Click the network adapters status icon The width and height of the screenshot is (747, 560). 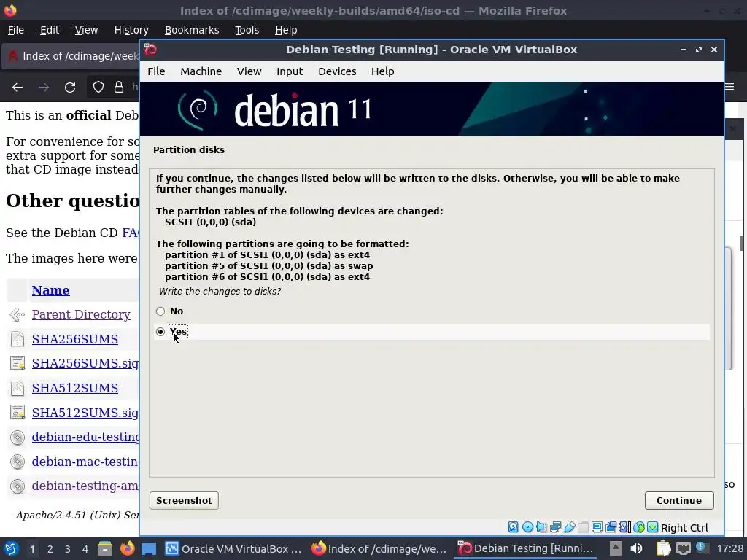[555, 527]
